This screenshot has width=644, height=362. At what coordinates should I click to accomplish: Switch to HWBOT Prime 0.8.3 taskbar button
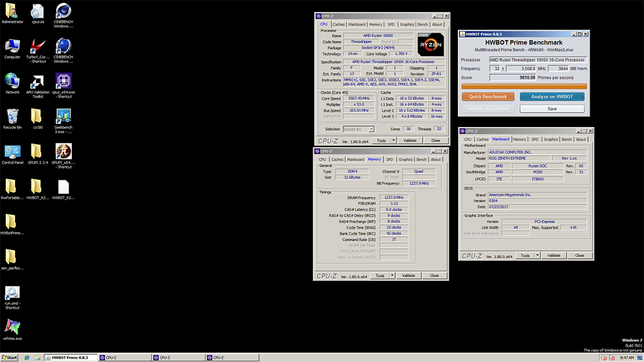pos(70,358)
